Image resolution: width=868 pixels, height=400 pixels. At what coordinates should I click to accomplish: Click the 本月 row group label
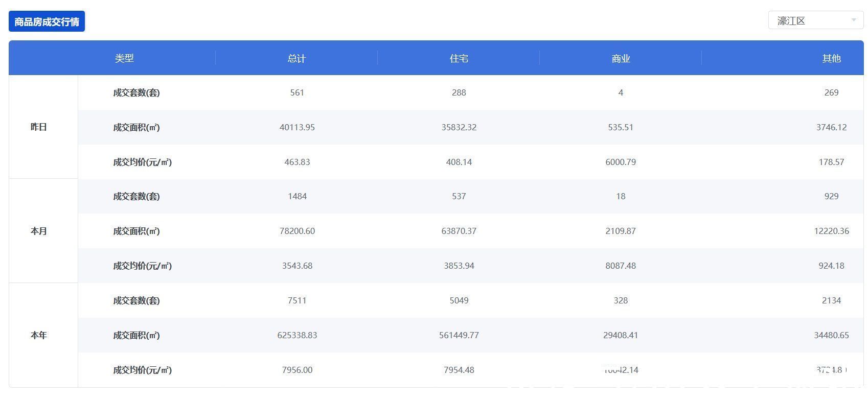pos(39,231)
